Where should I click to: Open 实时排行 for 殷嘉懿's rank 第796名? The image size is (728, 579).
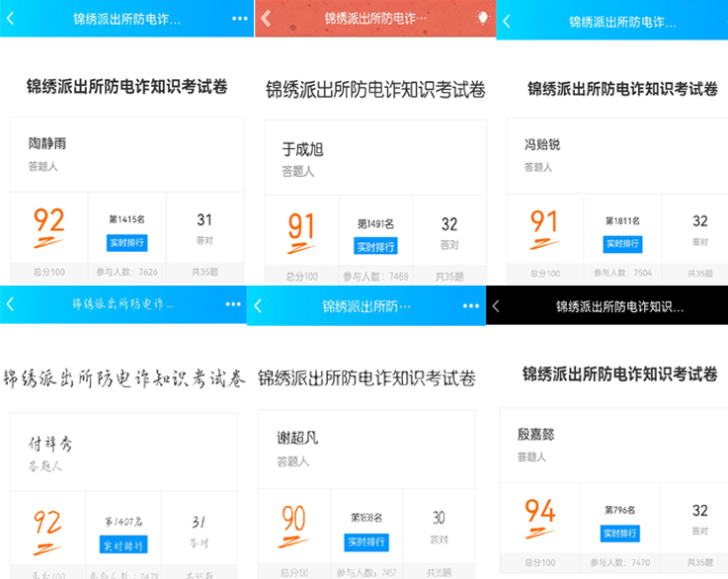click(620, 533)
